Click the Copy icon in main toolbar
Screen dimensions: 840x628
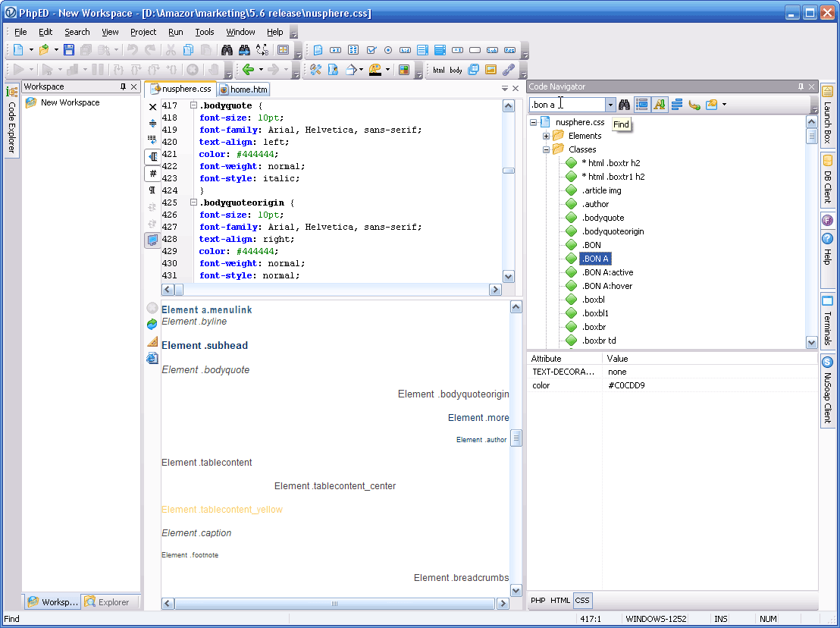point(188,50)
